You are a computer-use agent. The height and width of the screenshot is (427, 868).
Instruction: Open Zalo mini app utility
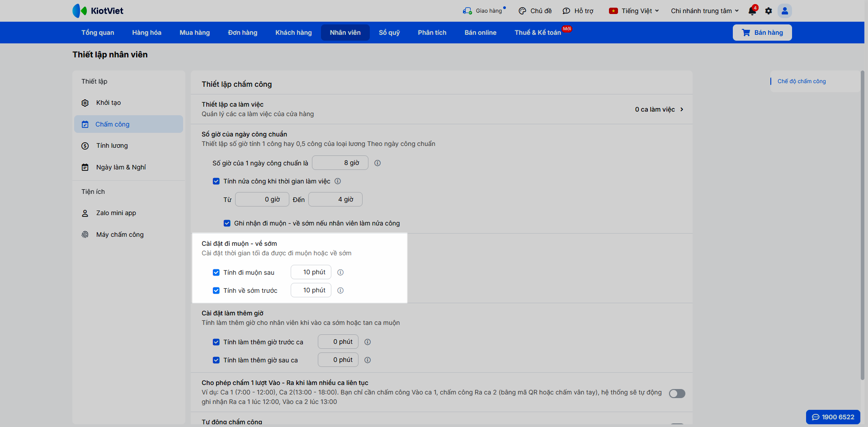128,213
